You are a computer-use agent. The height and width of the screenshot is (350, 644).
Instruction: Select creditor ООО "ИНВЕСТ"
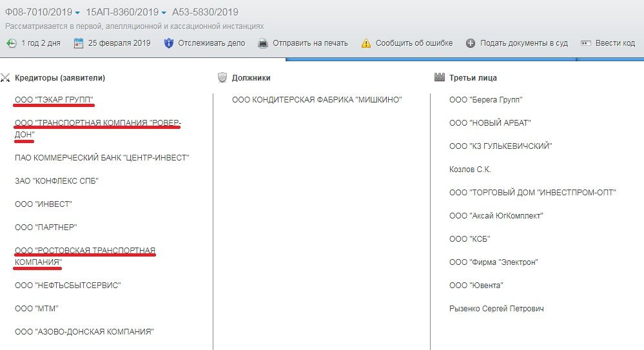click(44, 204)
